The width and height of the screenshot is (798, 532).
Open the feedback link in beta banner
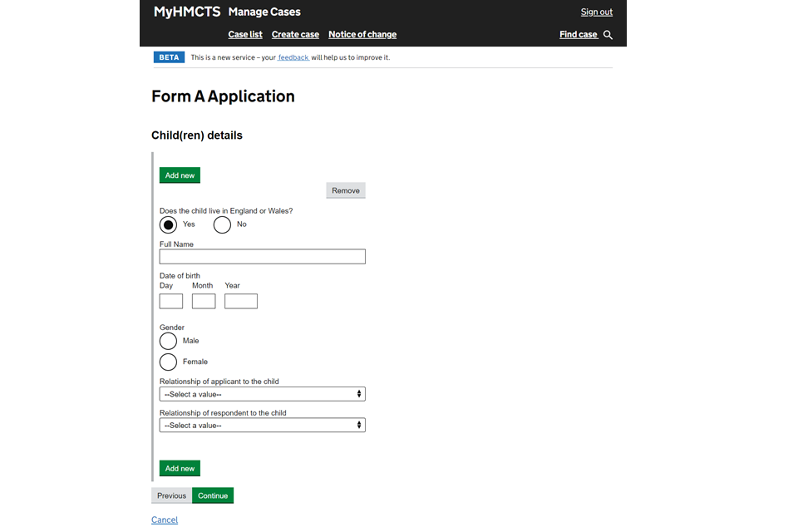coord(293,57)
